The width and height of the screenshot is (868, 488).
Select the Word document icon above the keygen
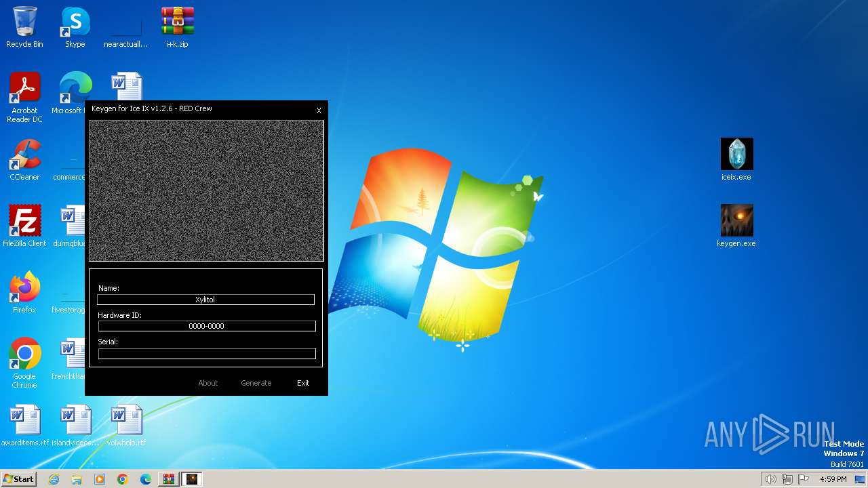(127, 86)
